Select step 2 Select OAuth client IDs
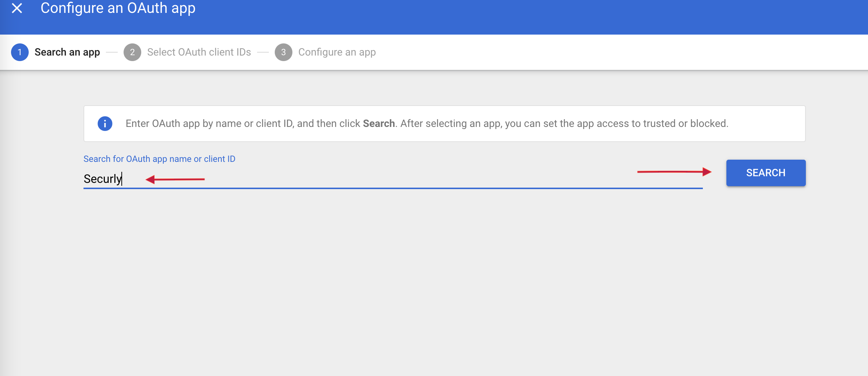The image size is (868, 376). (187, 52)
